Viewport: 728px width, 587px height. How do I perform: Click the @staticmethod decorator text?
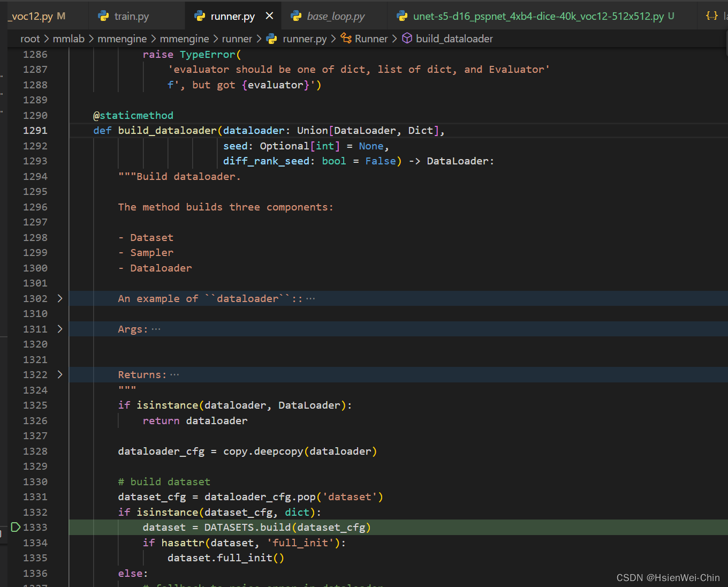(133, 115)
